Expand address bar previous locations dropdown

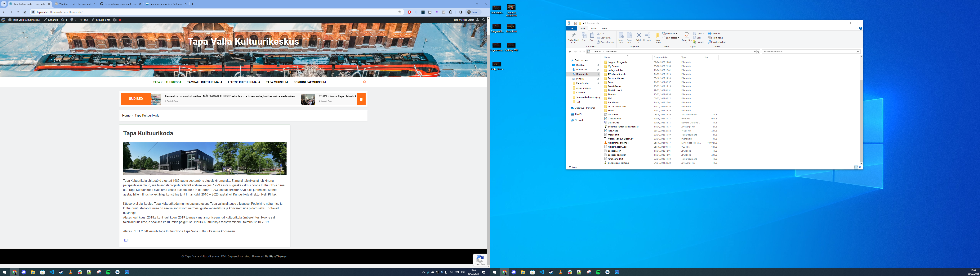[x=755, y=52]
